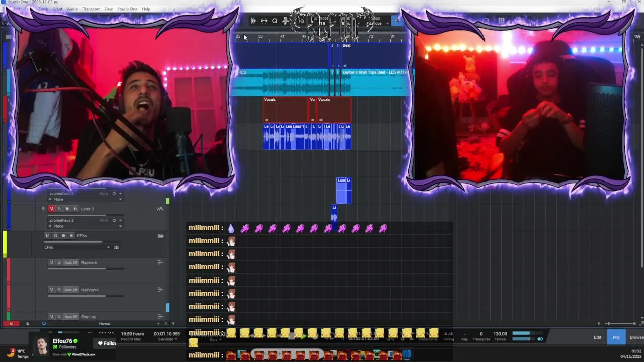The height and width of the screenshot is (362, 644).
Task: Adjust the Lead 3 track volume fader
Action: (x=86, y=215)
